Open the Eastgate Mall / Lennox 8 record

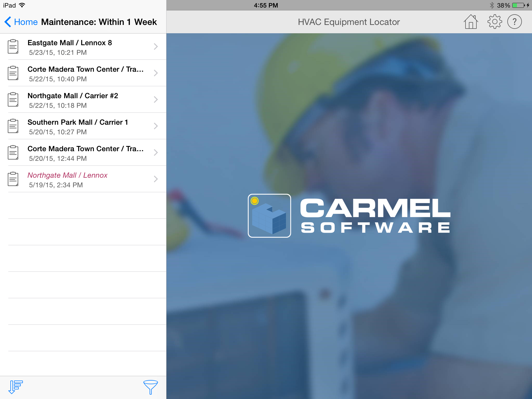[x=83, y=47]
